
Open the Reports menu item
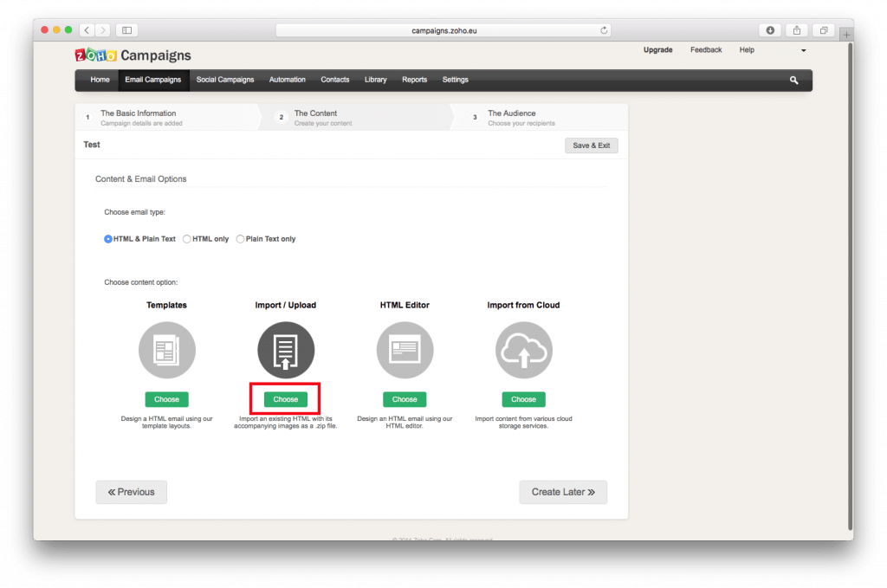pos(414,81)
